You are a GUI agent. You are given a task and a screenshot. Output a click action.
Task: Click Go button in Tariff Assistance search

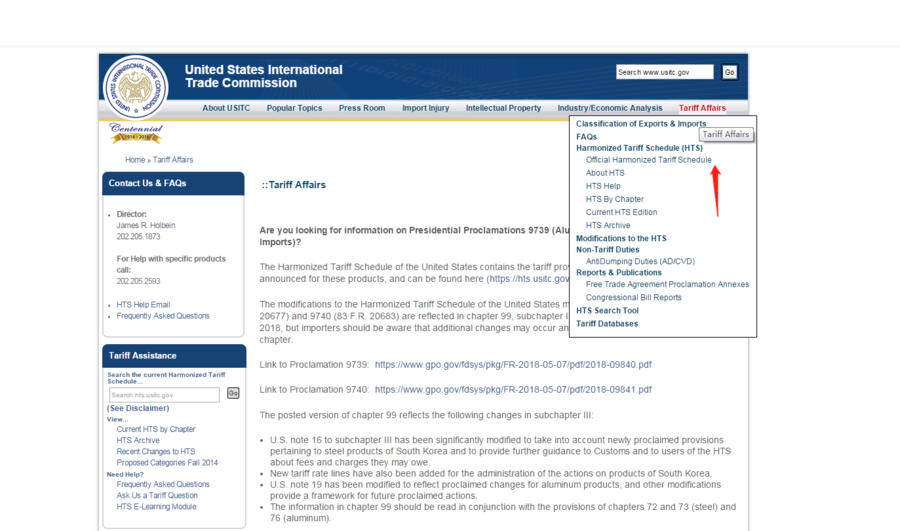coord(233,393)
